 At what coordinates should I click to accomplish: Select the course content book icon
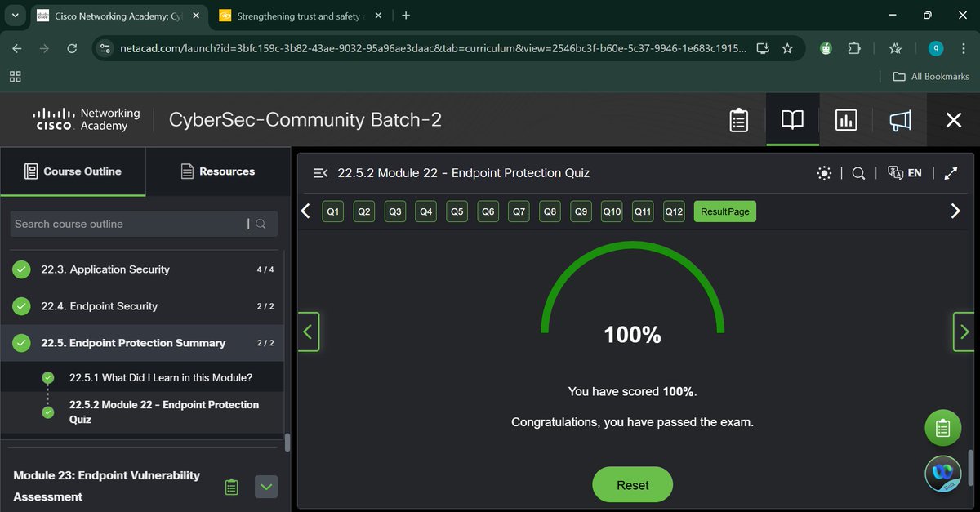tap(791, 120)
